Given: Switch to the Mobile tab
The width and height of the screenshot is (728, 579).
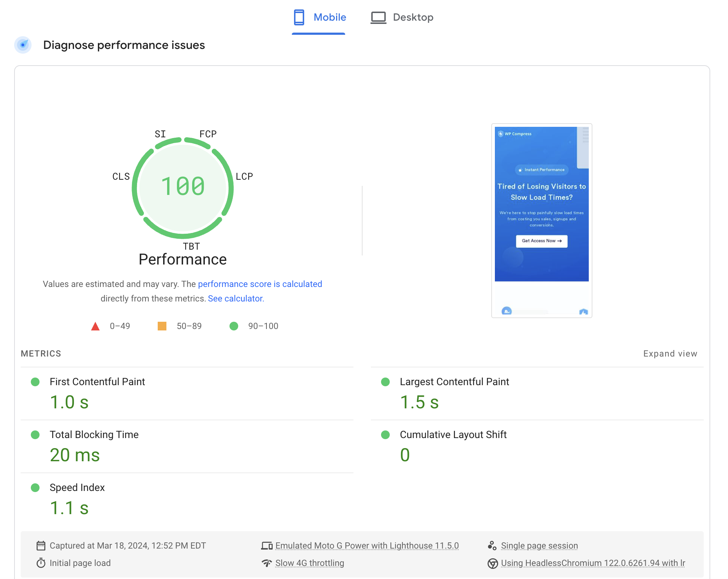Looking at the screenshot, I should pyautogui.click(x=319, y=17).
